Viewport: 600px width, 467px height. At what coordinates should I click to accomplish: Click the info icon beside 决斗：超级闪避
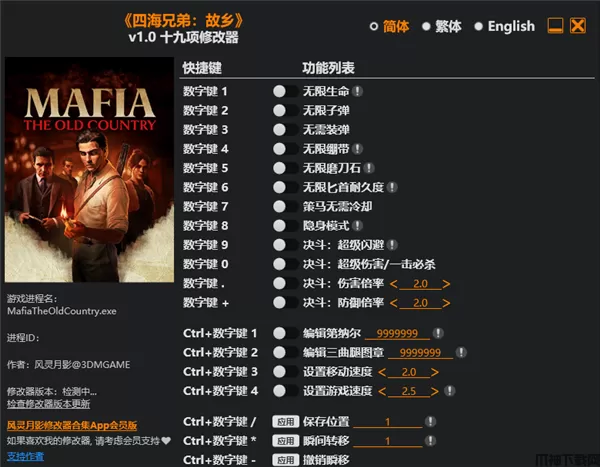click(392, 245)
